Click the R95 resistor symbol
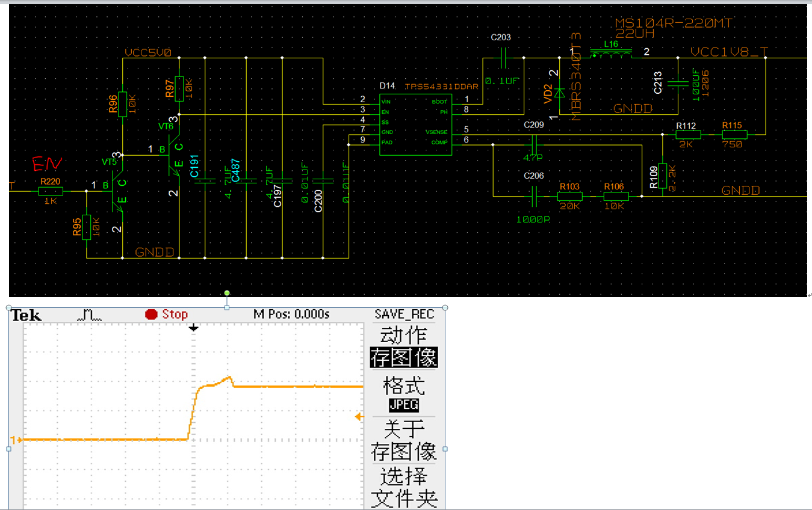Image resolution: width=812 pixels, height=510 pixels. coord(87,227)
